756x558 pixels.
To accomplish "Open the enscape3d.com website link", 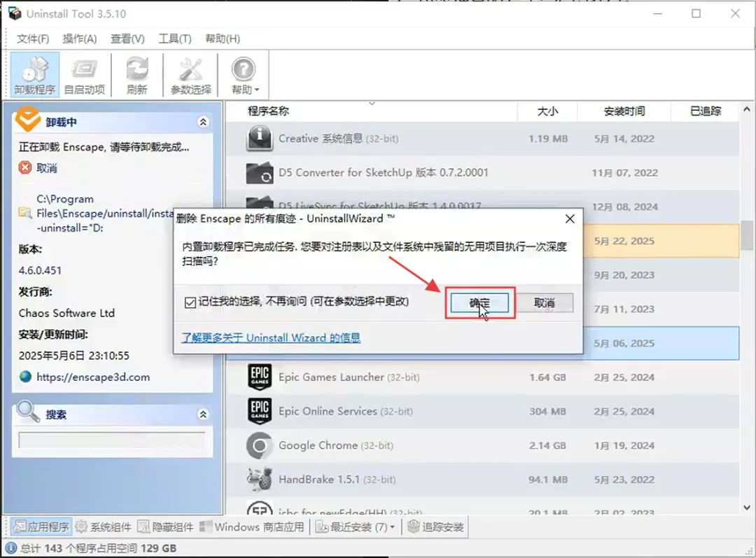I will pyautogui.click(x=93, y=377).
